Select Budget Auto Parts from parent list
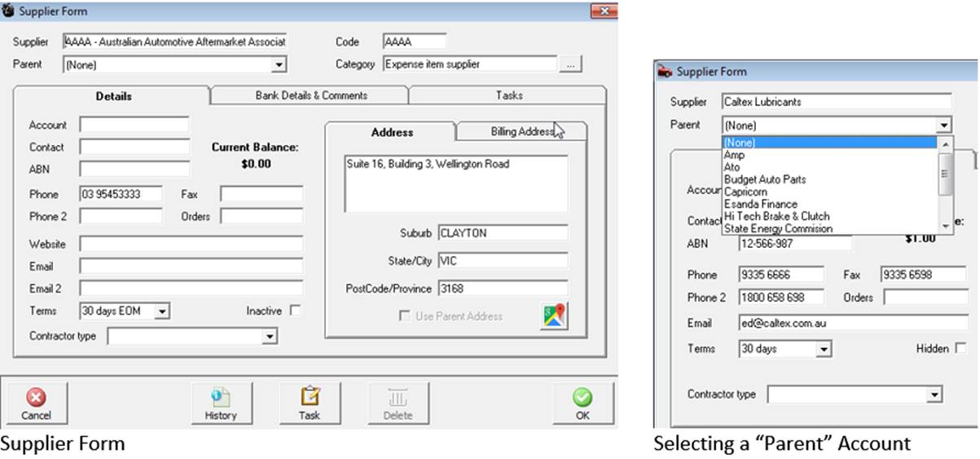Screen dimensions: 980x459 [764, 179]
